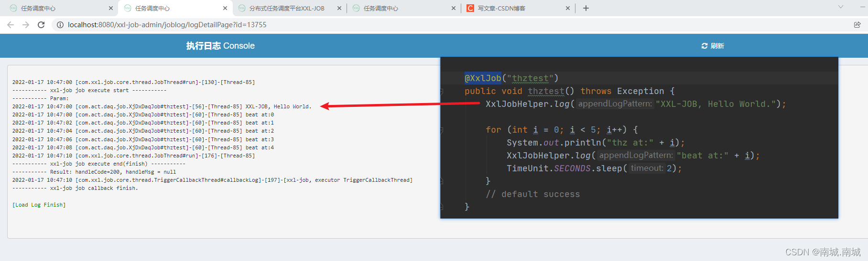Click the System.out.println code line
Screen dimensions: 868x261
tap(596, 143)
